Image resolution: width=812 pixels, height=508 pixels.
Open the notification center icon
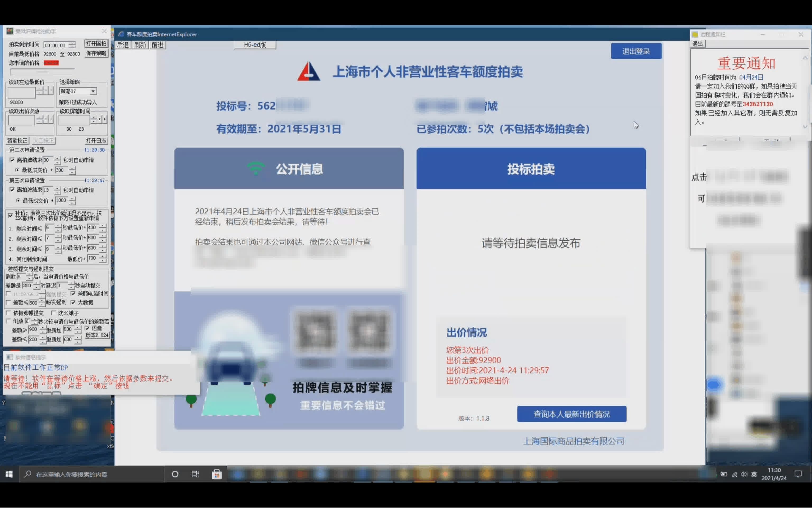[x=798, y=474]
